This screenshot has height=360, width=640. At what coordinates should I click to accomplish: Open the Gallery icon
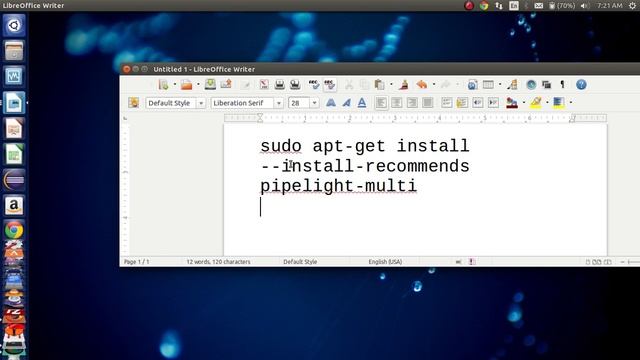(x=547, y=84)
